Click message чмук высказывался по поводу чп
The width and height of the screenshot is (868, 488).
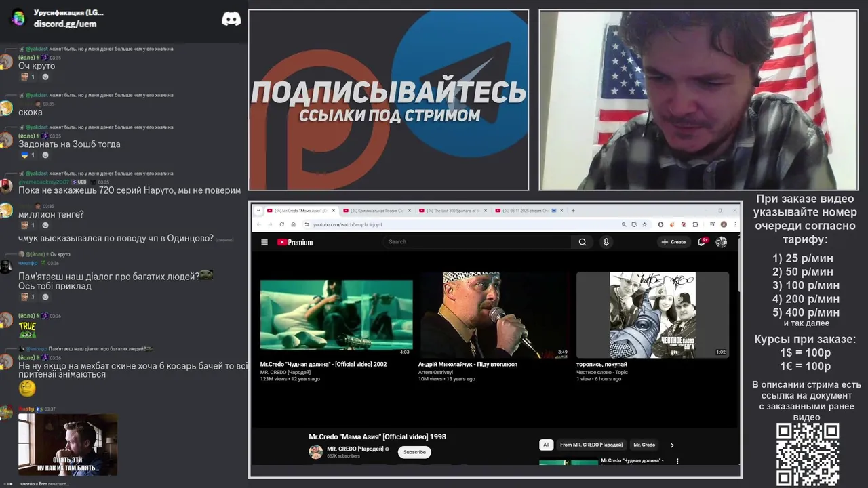(x=116, y=238)
